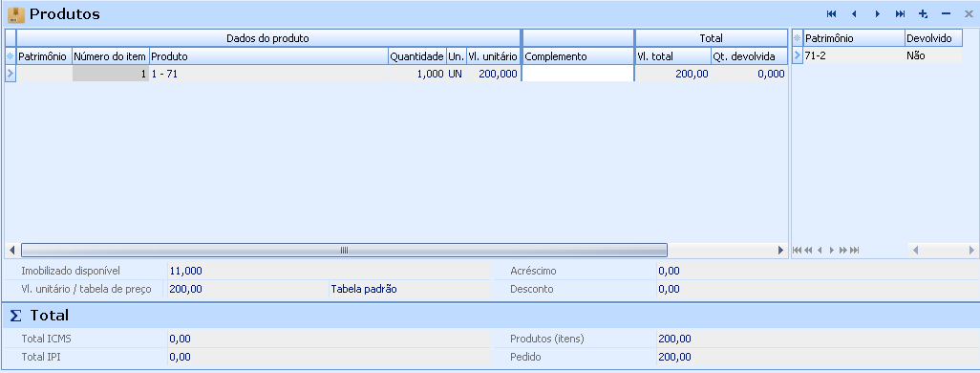
Task: Click Produtos (itens) value '200,00'
Action: (674, 340)
